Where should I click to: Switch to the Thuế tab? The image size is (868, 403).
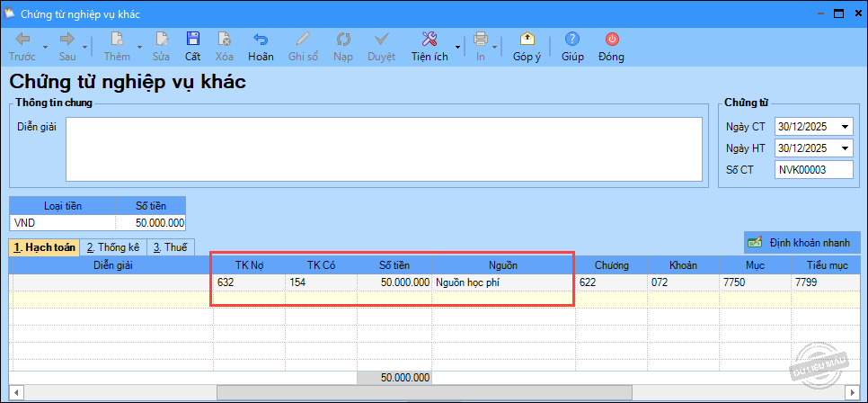[169, 247]
